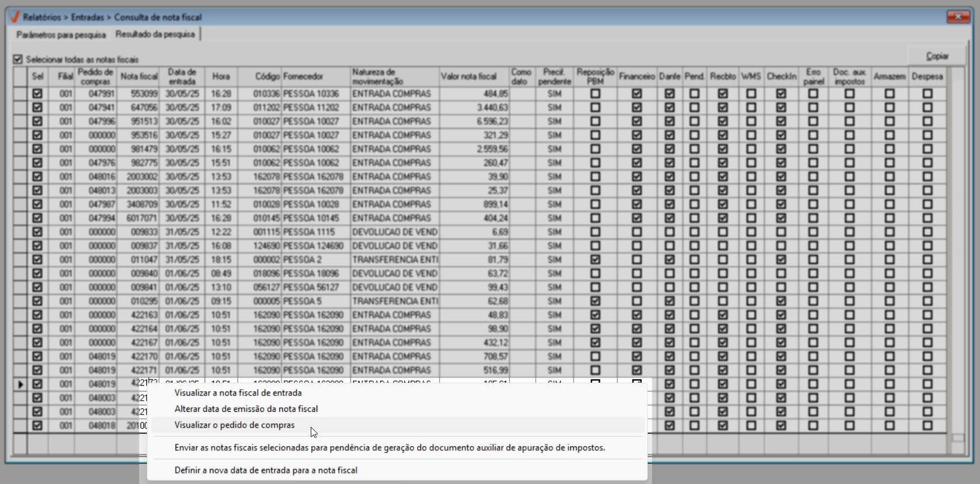Image resolution: width=980 pixels, height=484 pixels.
Task: Click the application logo icon in title bar
Action: click(15, 17)
